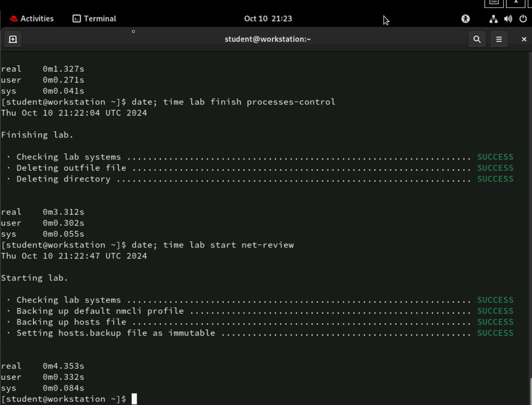The width and height of the screenshot is (532, 405).
Task: Open the power menu icon
Action: click(523, 19)
